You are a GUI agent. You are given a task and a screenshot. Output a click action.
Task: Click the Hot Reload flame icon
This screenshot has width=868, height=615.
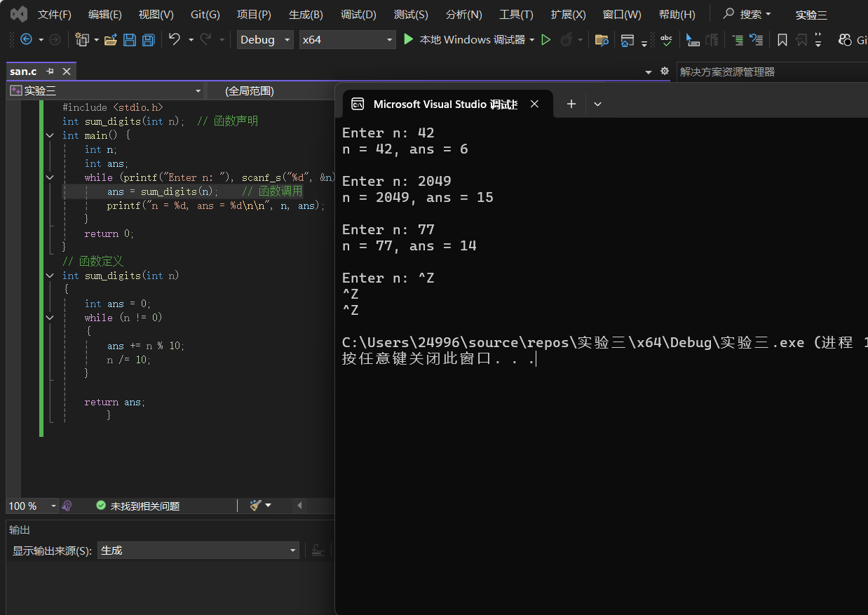click(567, 40)
